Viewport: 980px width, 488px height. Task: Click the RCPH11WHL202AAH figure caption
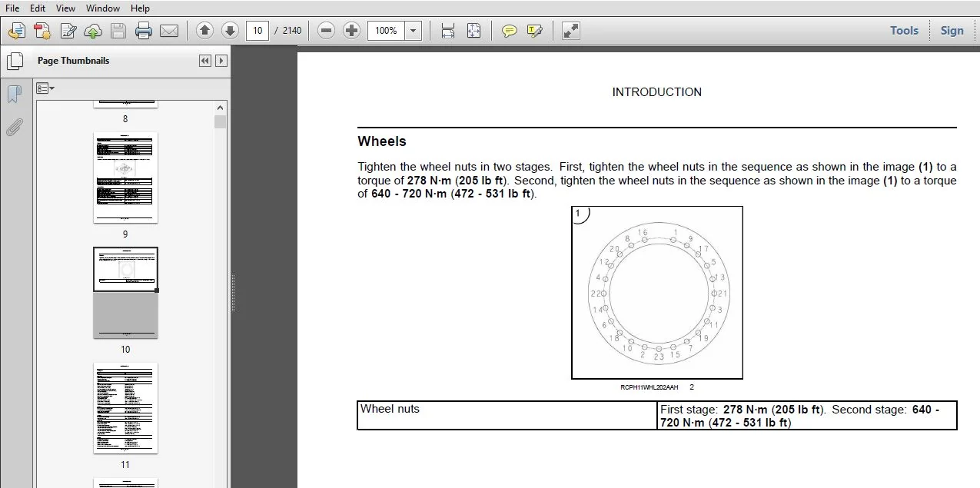click(x=650, y=387)
